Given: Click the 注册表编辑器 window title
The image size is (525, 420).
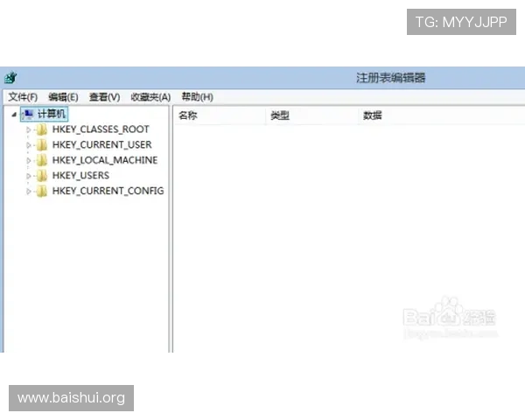Looking at the screenshot, I should pyautogui.click(x=391, y=78).
